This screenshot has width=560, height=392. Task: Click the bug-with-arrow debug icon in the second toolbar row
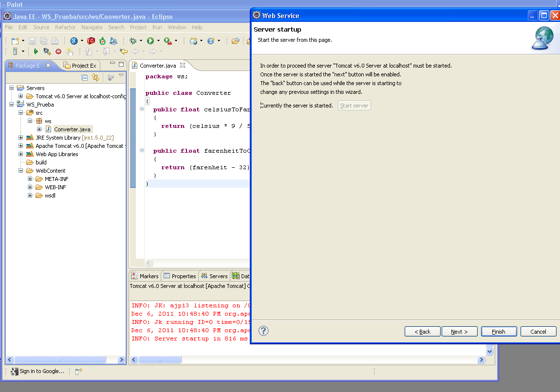pyautogui.click(x=47, y=52)
